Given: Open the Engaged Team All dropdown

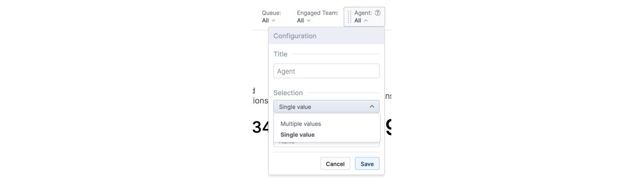Looking at the screenshot, I should click(x=304, y=21).
